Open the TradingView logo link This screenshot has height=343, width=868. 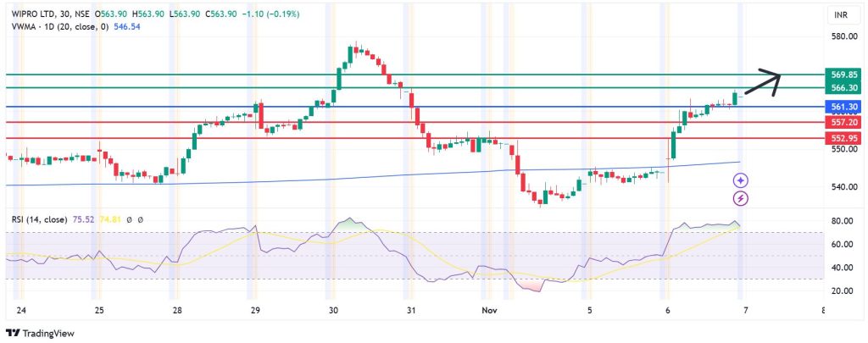(x=40, y=334)
